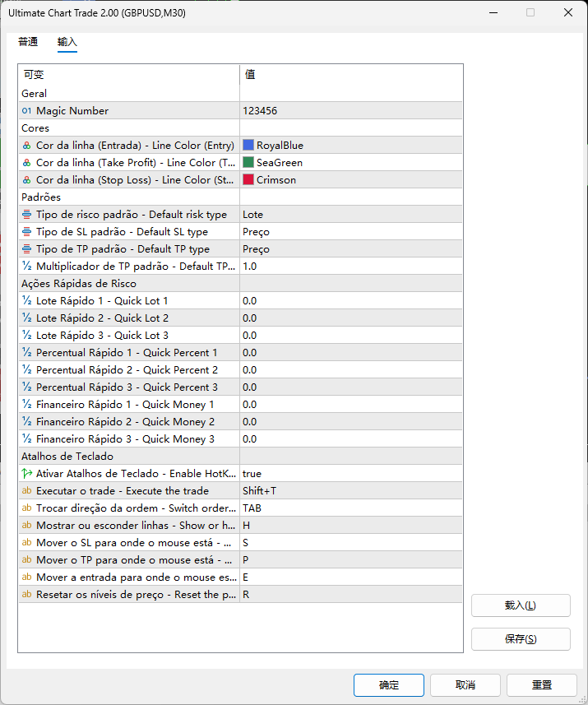Select the Cores section row
The height and width of the screenshot is (705, 588).
click(240, 128)
